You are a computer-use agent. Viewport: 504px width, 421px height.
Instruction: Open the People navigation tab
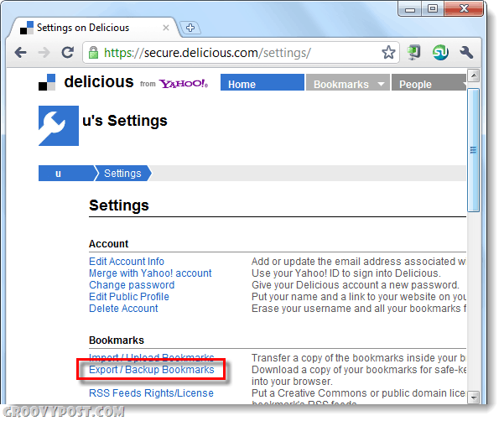click(429, 82)
